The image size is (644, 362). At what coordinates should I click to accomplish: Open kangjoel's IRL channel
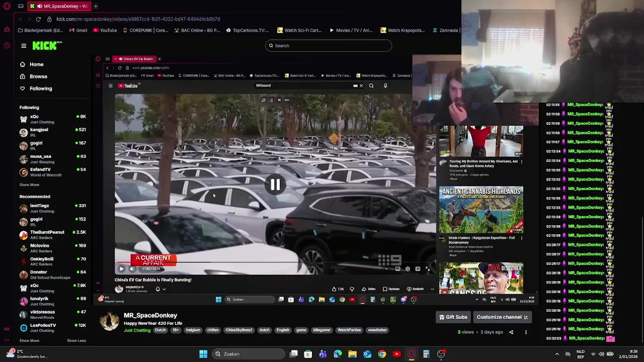pyautogui.click(x=52, y=132)
